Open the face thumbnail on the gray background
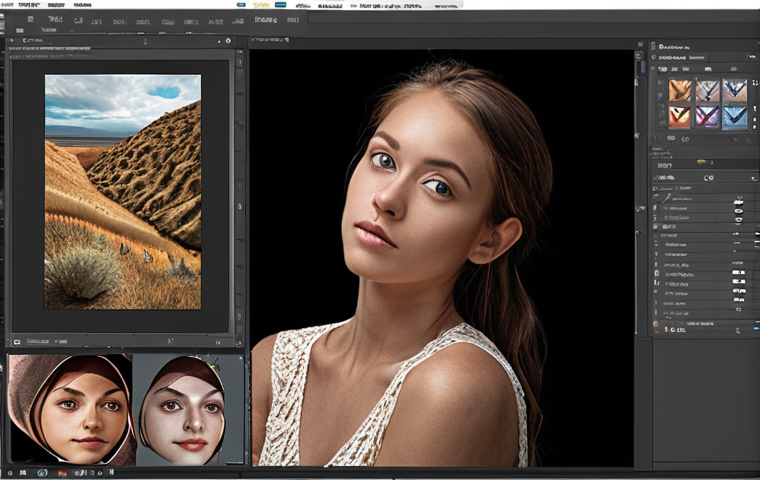Viewport: 760px width, 480px height. click(x=188, y=409)
